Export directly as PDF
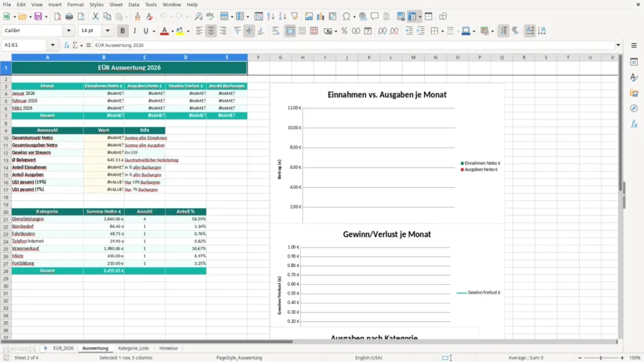This screenshot has height=362, width=644. tap(57, 16)
